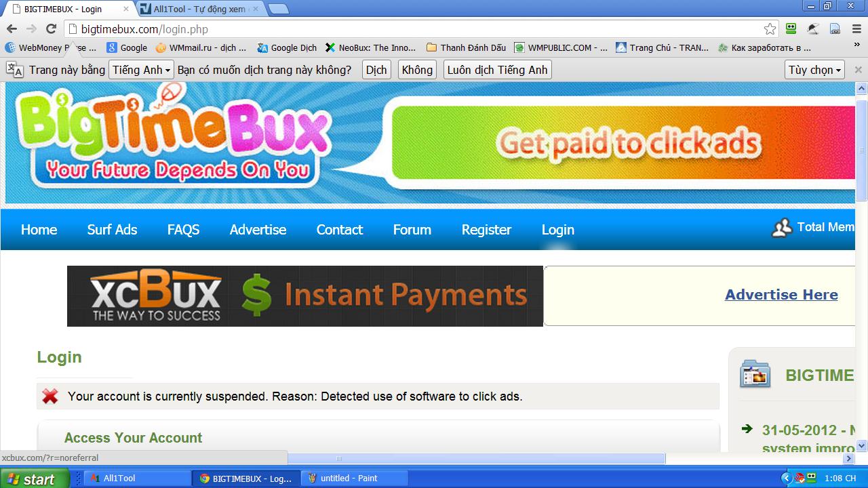The width and height of the screenshot is (868, 488).
Task: Show hidden system tray icons
Action: click(787, 478)
